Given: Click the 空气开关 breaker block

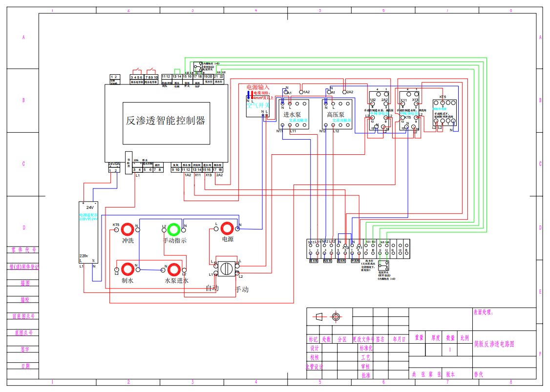Looking at the screenshot, I should (x=258, y=106).
